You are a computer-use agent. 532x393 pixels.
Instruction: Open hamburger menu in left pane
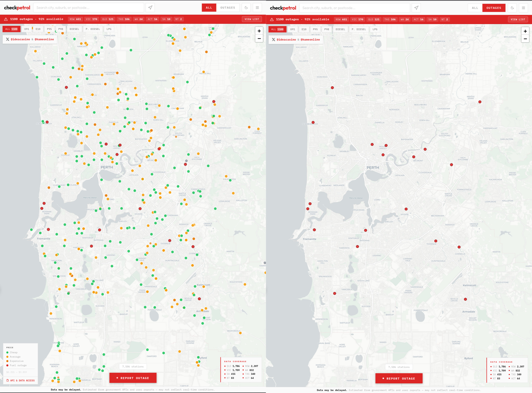[x=257, y=8]
